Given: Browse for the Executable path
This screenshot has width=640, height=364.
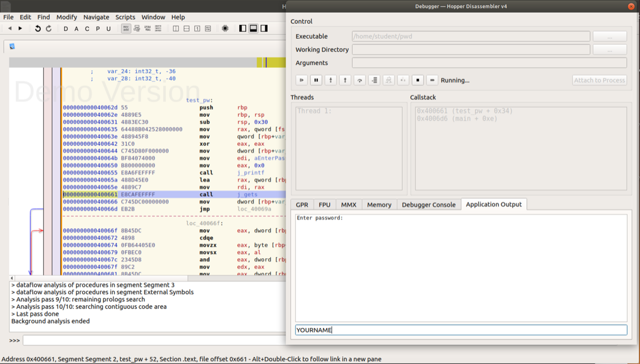Looking at the screenshot, I should click(x=609, y=36).
